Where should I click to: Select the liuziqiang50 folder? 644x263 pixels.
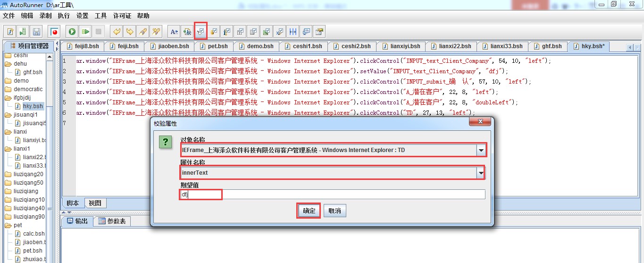coord(24,183)
